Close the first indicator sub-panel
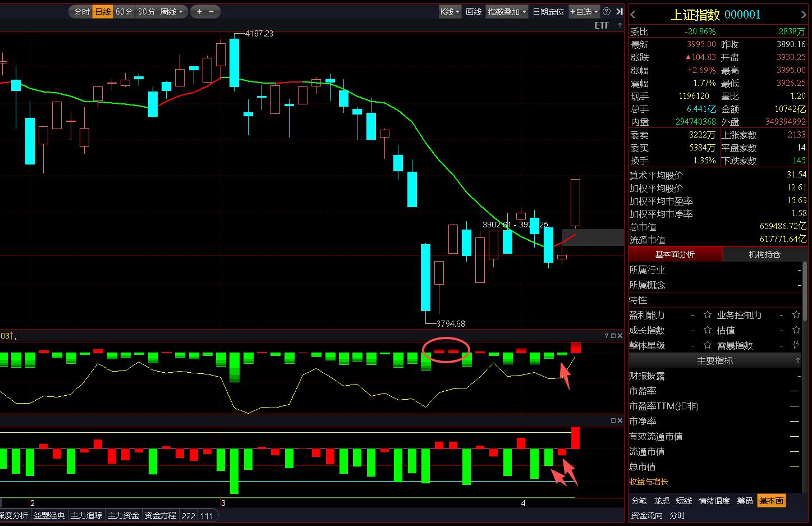 (620, 336)
